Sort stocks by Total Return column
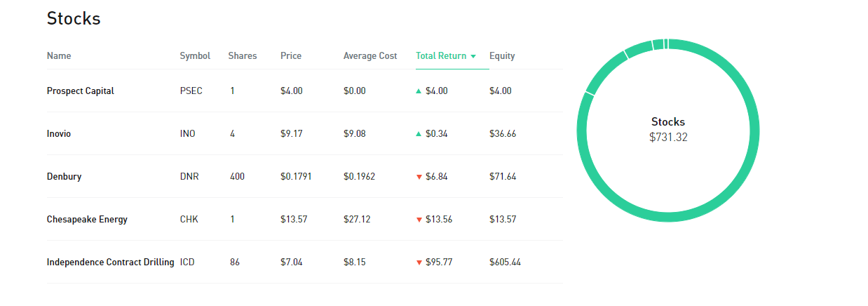Image resolution: width=868 pixels, height=306 pixels. pos(440,56)
